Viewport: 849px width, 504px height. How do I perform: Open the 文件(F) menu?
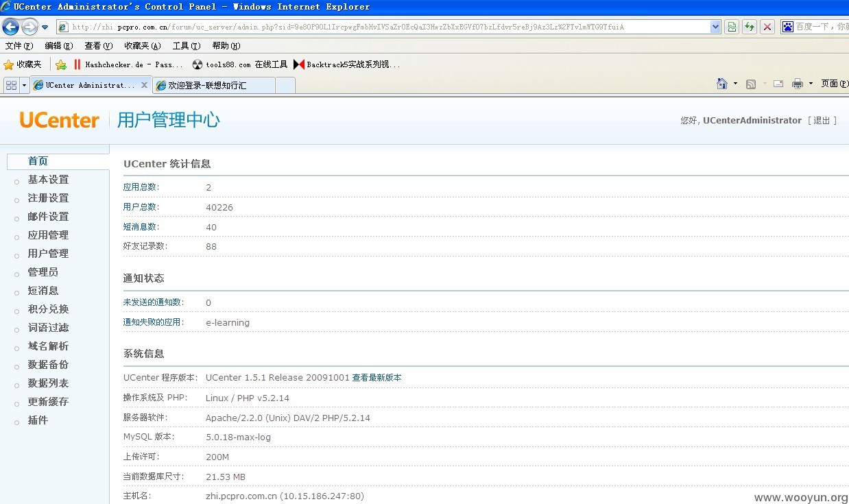tap(19, 46)
